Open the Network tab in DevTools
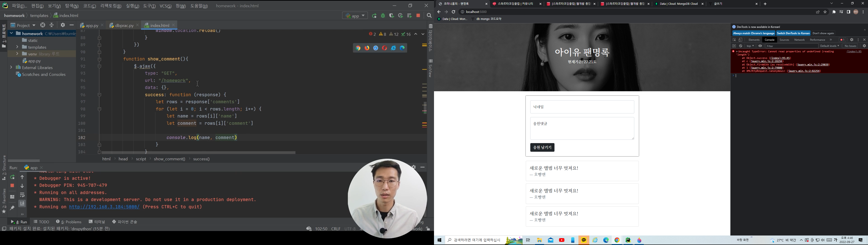The height and width of the screenshot is (245, 868). pos(799,40)
